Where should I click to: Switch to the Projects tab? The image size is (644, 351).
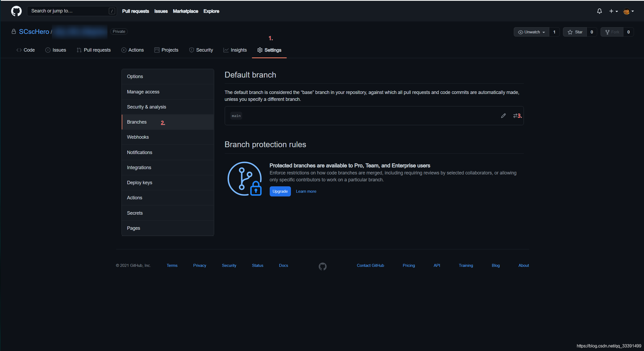166,50
